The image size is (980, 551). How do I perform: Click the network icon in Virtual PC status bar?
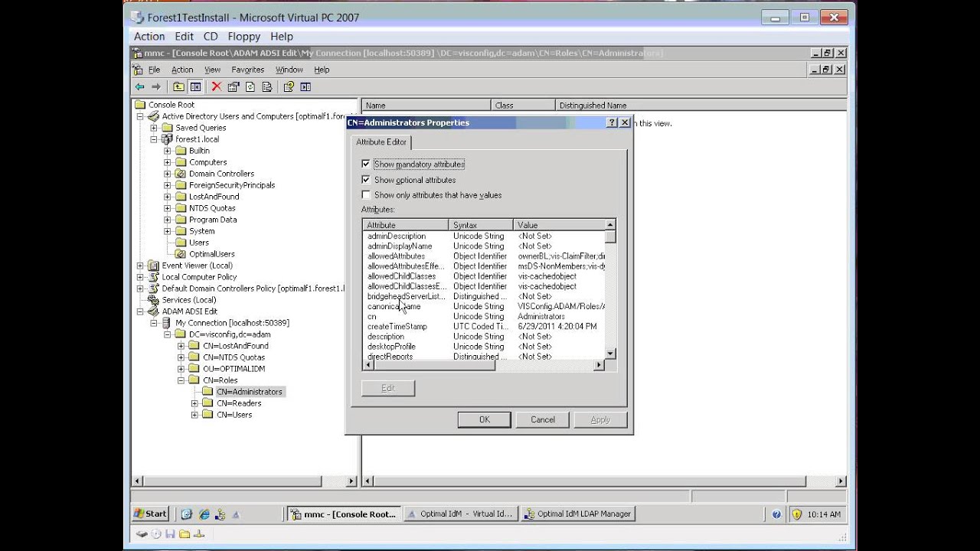(x=199, y=534)
